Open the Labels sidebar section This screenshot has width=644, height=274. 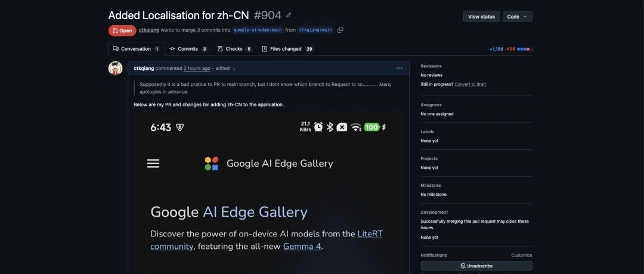427,132
